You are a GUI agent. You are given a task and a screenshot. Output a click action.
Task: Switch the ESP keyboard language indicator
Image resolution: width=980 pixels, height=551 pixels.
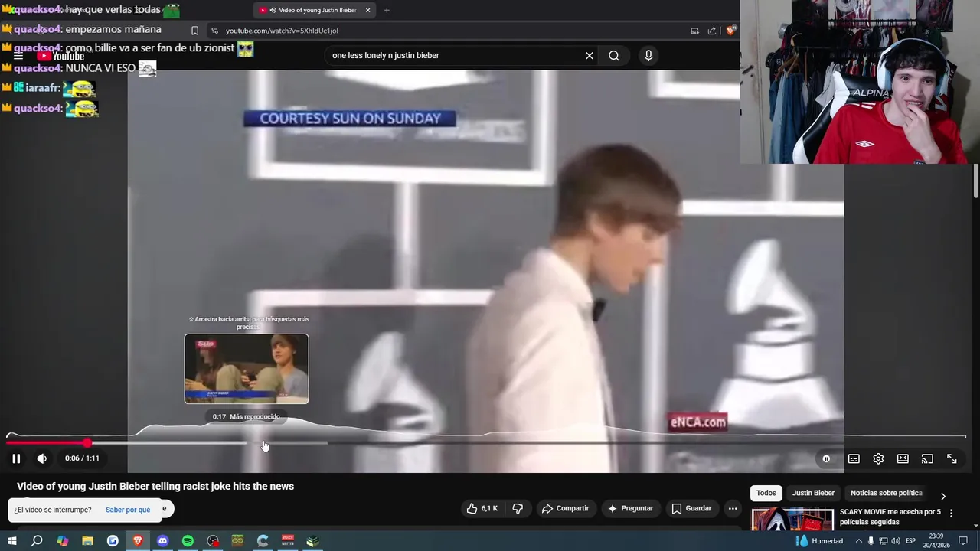910,541
